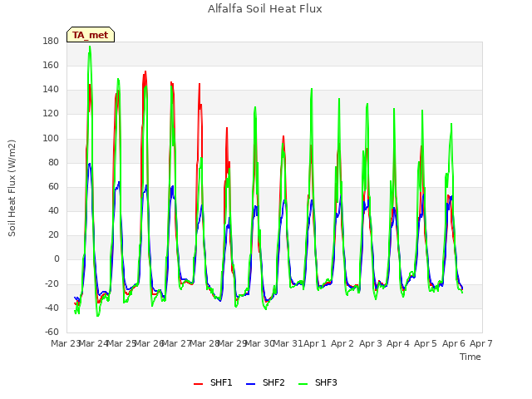
Task: Click the tallest red SHF1 peak near 155
Action: click(145, 72)
